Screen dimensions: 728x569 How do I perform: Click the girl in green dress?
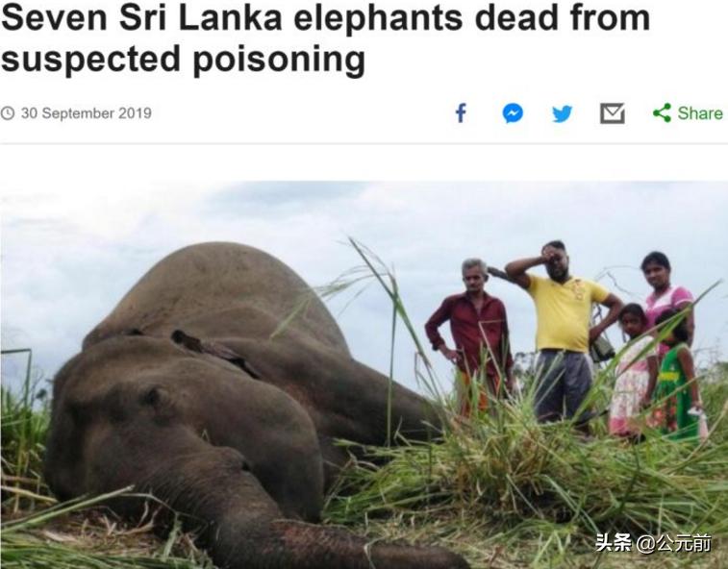tap(678, 376)
